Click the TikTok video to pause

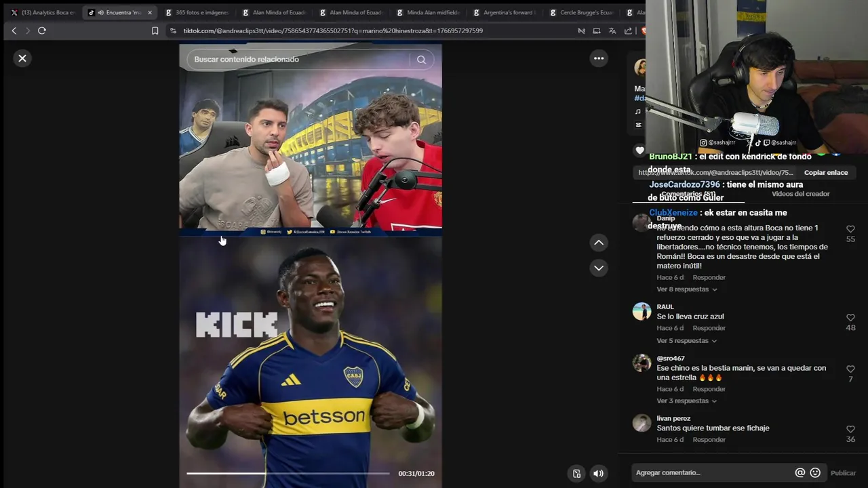click(311, 264)
